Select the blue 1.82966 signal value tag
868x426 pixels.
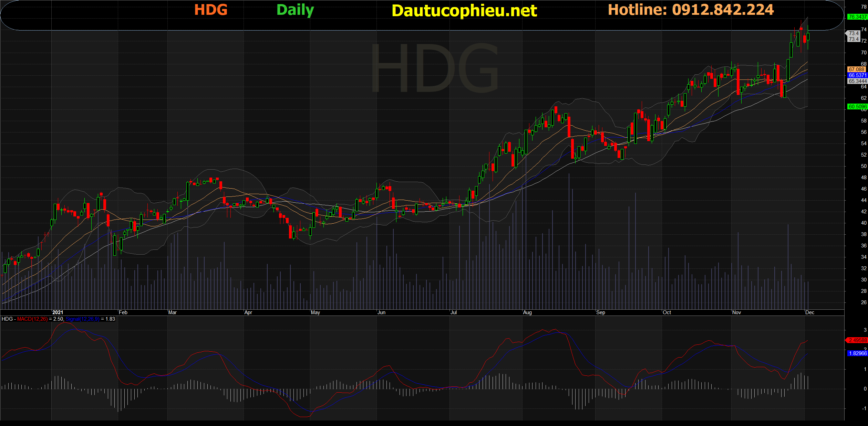(x=857, y=353)
